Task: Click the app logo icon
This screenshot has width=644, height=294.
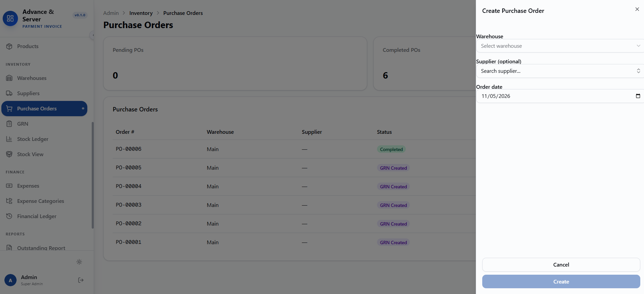Action: [x=10, y=18]
